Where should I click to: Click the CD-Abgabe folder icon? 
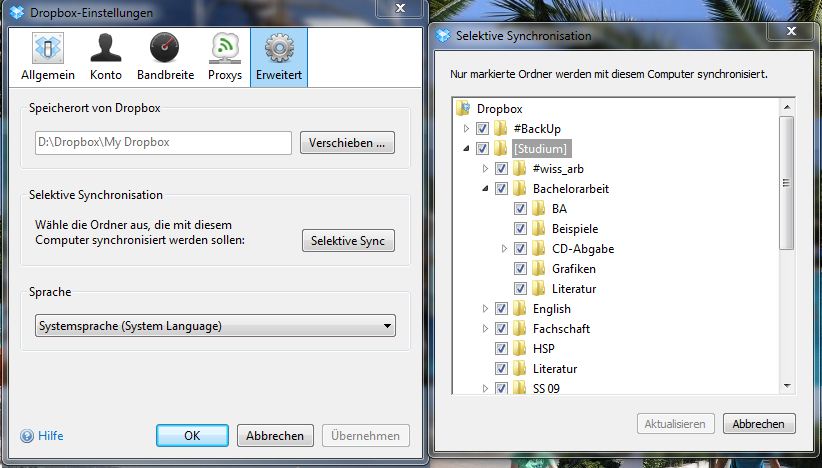point(538,248)
